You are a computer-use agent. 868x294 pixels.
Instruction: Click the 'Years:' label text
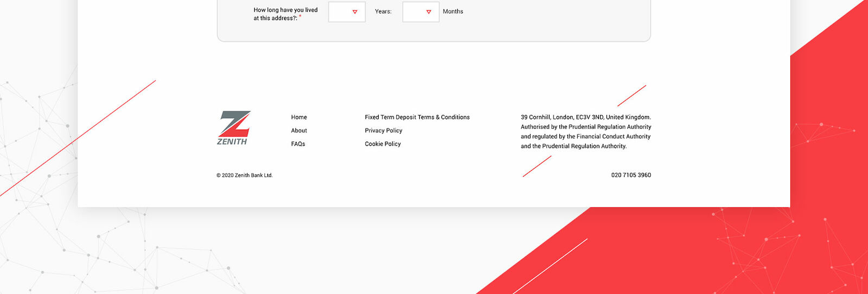pyautogui.click(x=383, y=11)
